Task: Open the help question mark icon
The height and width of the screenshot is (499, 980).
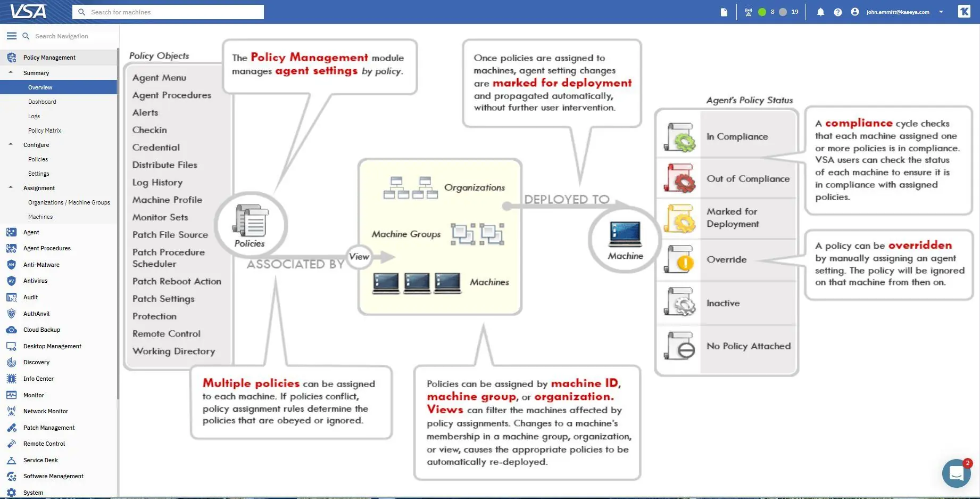Action: (x=838, y=12)
